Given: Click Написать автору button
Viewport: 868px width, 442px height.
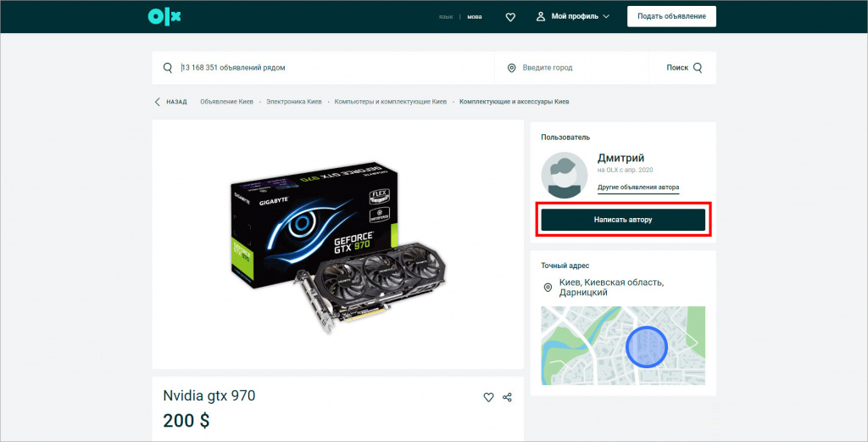Looking at the screenshot, I should [x=623, y=220].
